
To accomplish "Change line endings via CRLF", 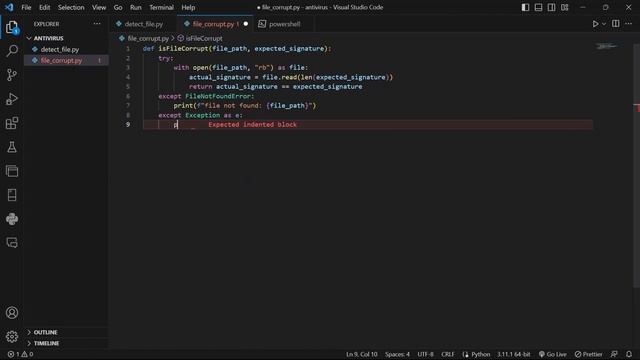I will pyautogui.click(x=448, y=354).
